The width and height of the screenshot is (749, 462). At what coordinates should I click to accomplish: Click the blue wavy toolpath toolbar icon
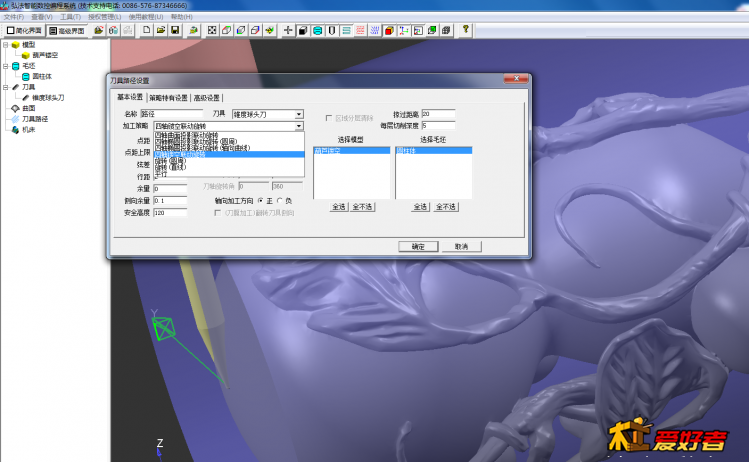[374, 30]
